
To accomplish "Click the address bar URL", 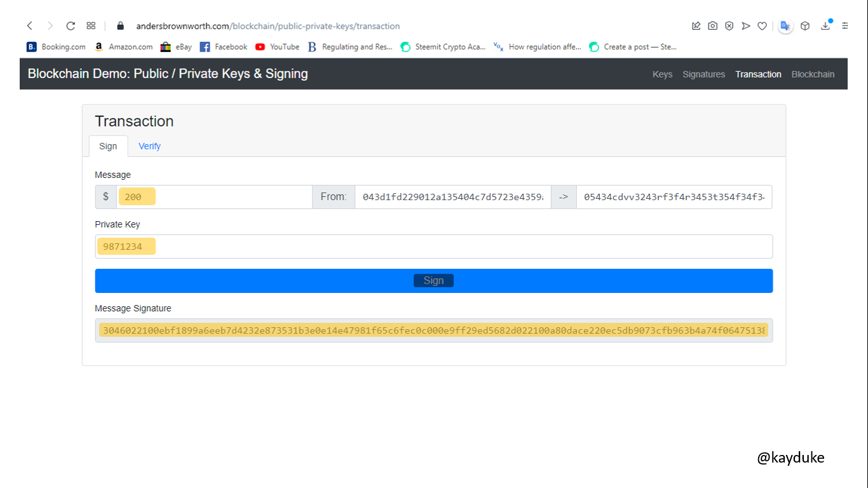I will [x=268, y=26].
